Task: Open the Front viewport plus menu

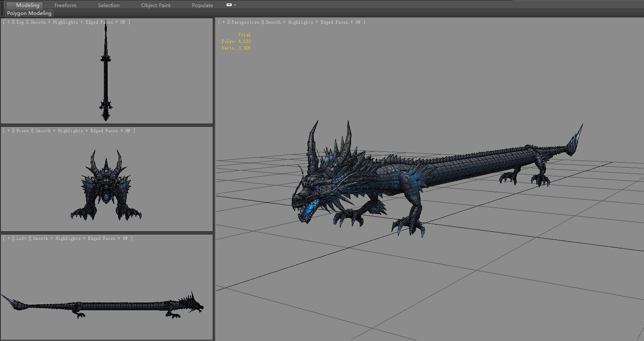Action: [x=8, y=131]
